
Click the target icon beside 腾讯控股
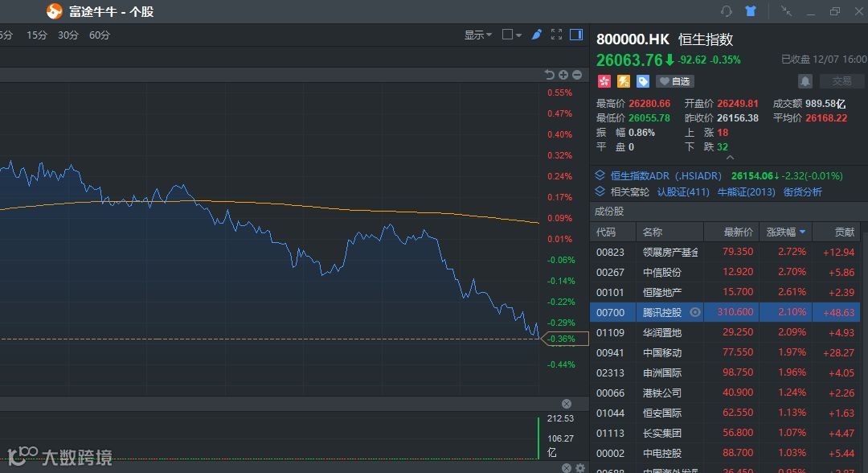pos(695,312)
